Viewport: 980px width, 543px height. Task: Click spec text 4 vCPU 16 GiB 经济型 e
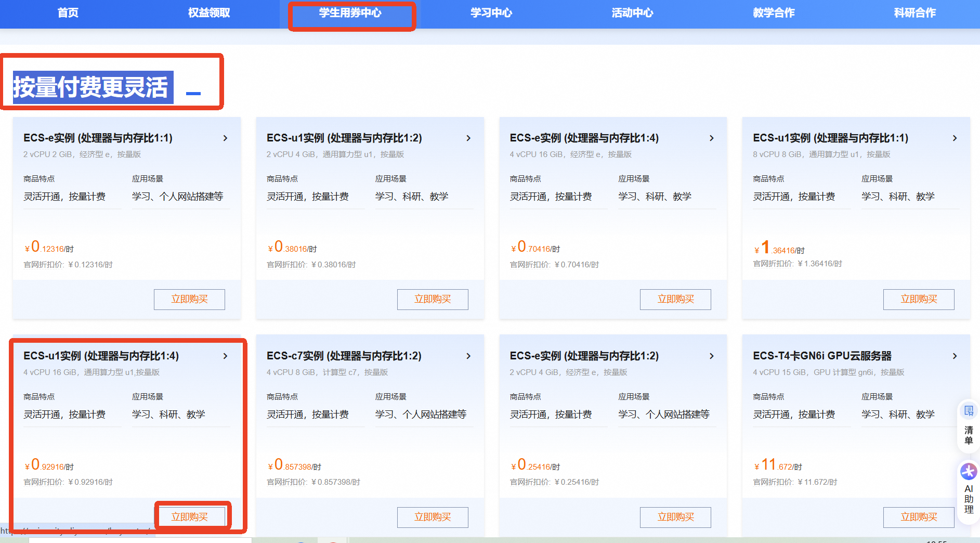(x=571, y=154)
